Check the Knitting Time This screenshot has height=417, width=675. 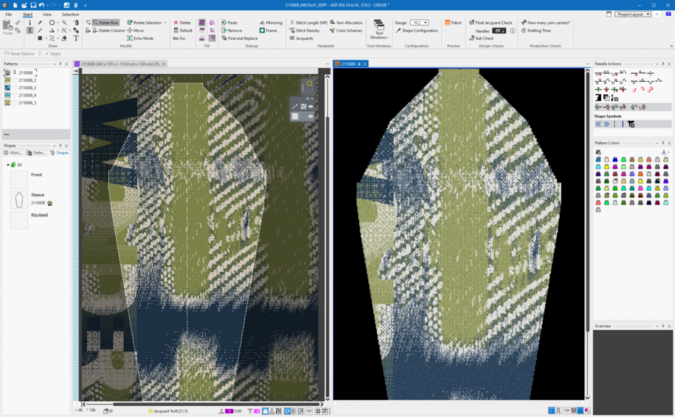point(538,31)
